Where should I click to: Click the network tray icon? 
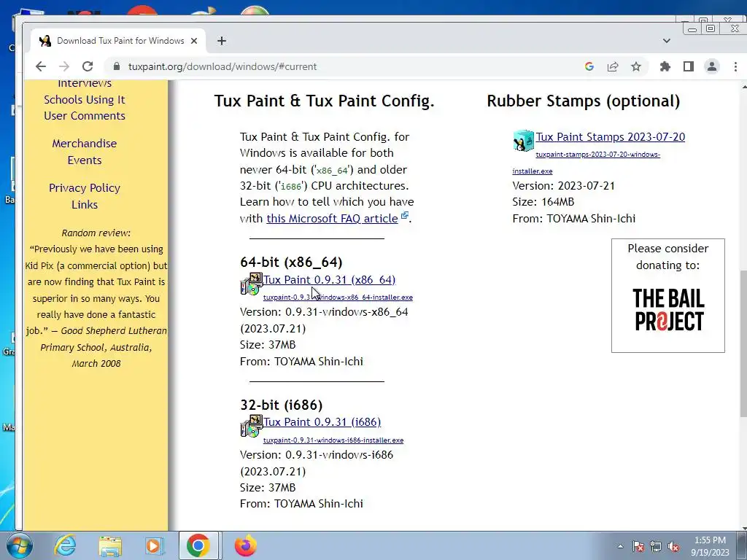[656, 546]
